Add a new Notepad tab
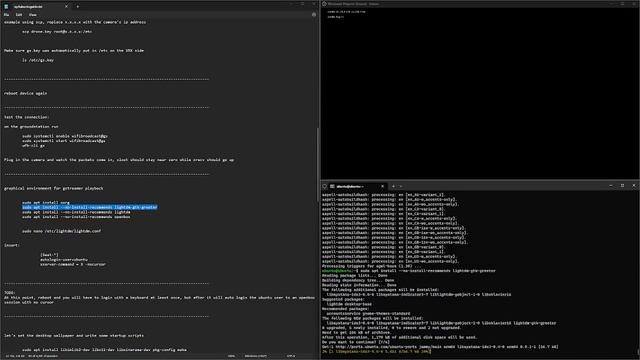This screenshot has height=360, width=640. 78,7
